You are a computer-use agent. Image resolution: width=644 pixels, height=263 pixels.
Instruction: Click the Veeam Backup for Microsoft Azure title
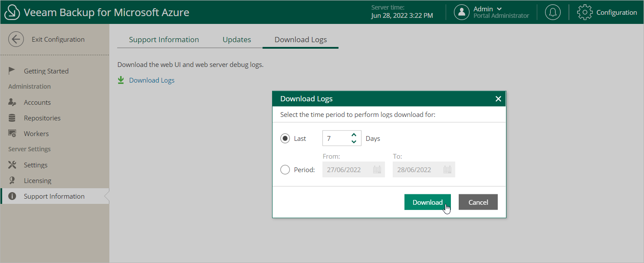point(107,12)
